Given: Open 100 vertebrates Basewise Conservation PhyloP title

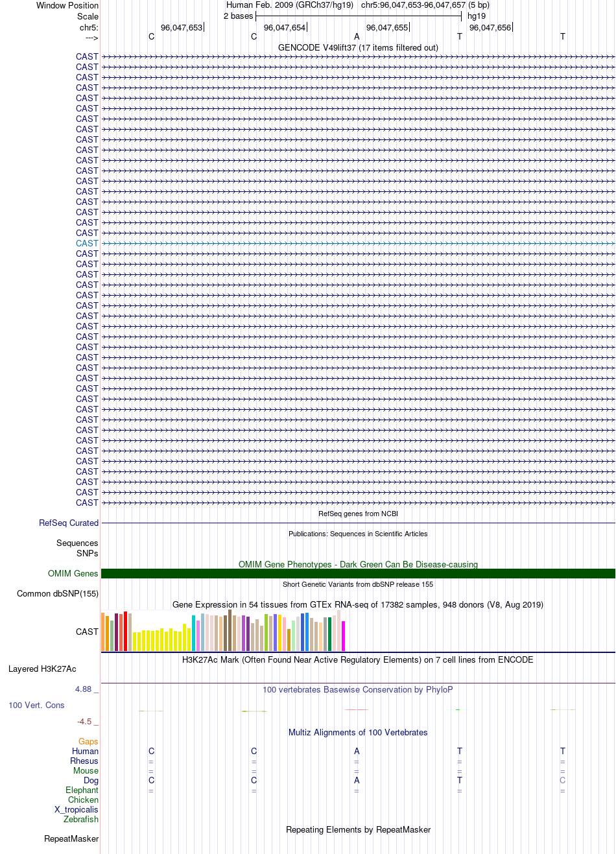Looking at the screenshot, I should coord(358,689).
